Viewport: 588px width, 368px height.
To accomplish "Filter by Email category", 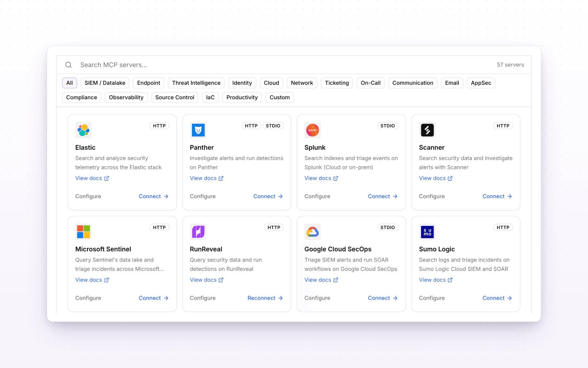I will [x=452, y=83].
